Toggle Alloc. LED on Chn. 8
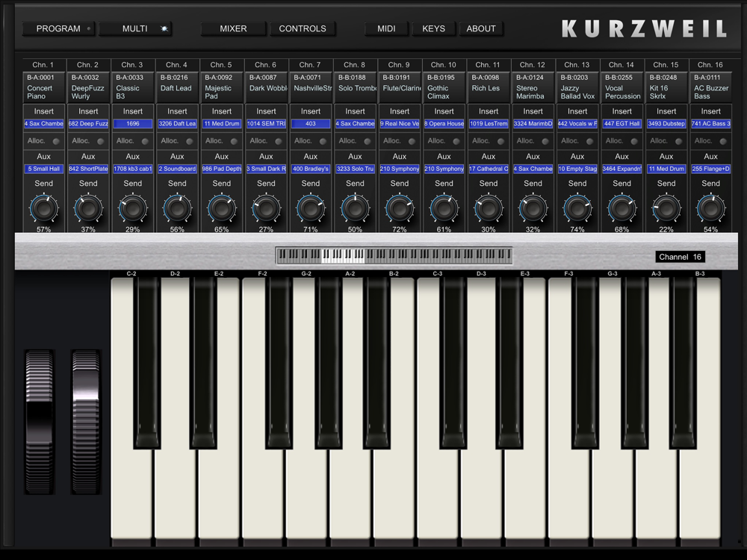This screenshot has height=560, width=747. coord(368,141)
